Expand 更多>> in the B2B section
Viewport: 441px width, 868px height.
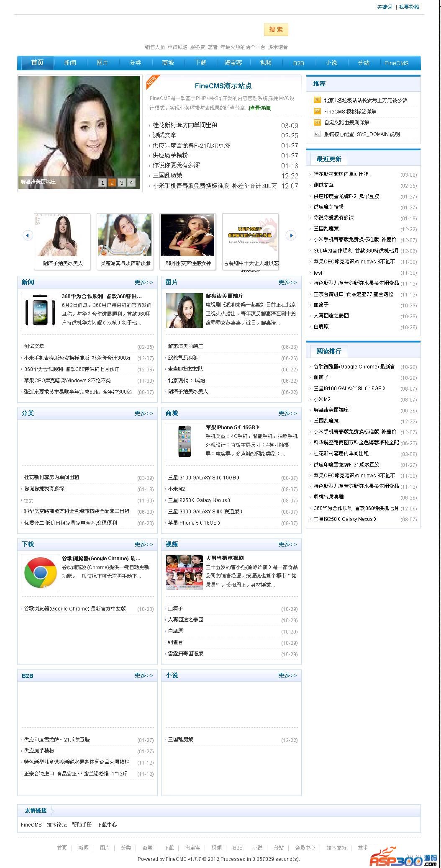[144, 675]
